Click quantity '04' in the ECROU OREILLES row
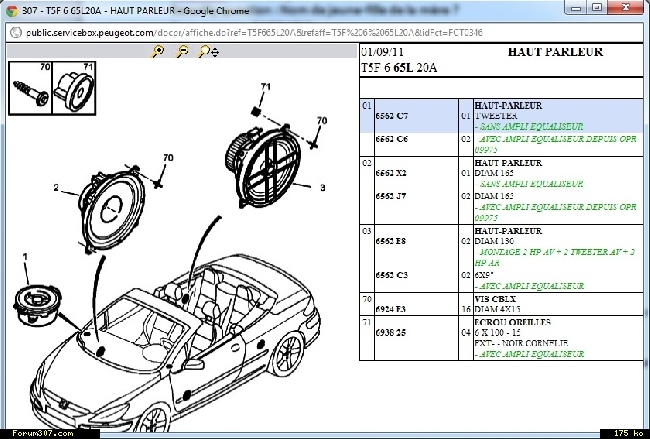 [x=466, y=332]
